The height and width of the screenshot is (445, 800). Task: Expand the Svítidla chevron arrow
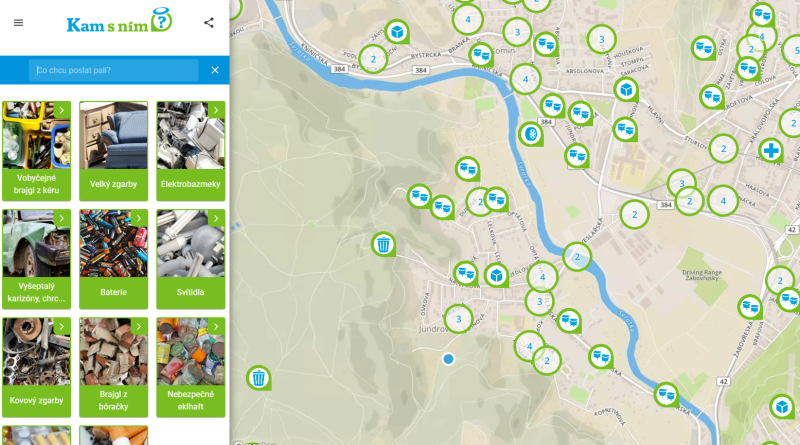216,218
